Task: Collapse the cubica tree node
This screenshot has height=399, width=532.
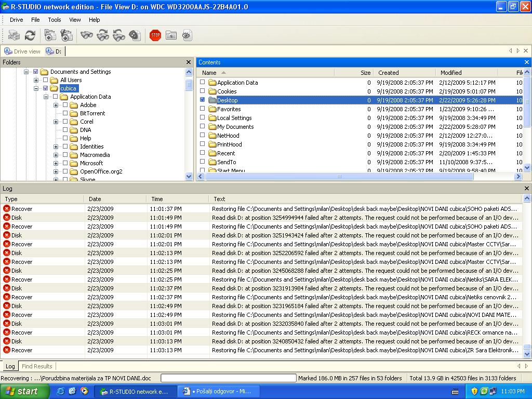Action: tap(36, 88)
